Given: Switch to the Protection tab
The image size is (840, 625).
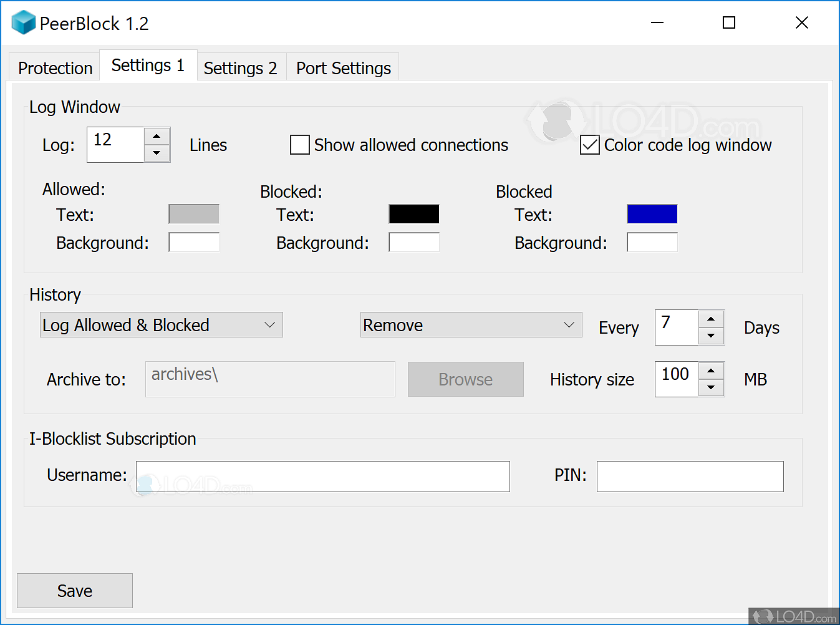Looking at the screenshot, I should coord(54,67).
